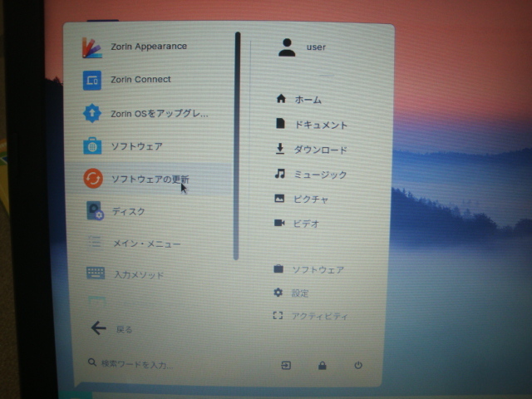Click the briefcase ソフトウェア icon in the right column
Viewport: 532px width, 399px height.
pyautogui.click(x=278, y=269)
